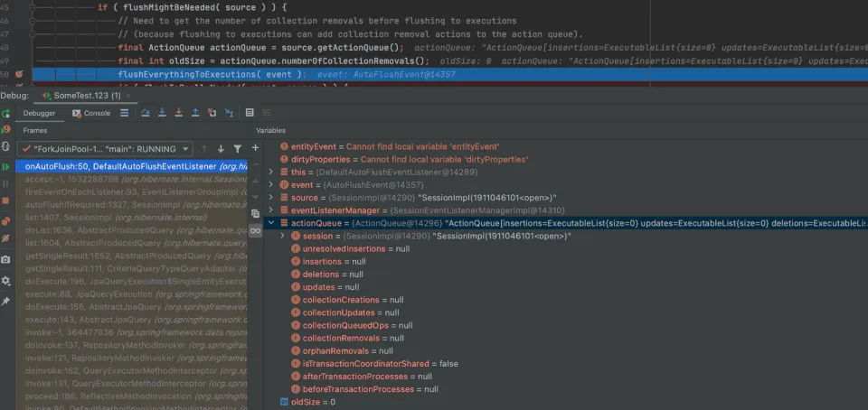This screenshot has width=868, height=410.
Task: Expand the 'source' variable node
Action: pyautogui.click(x=270, y=198)
